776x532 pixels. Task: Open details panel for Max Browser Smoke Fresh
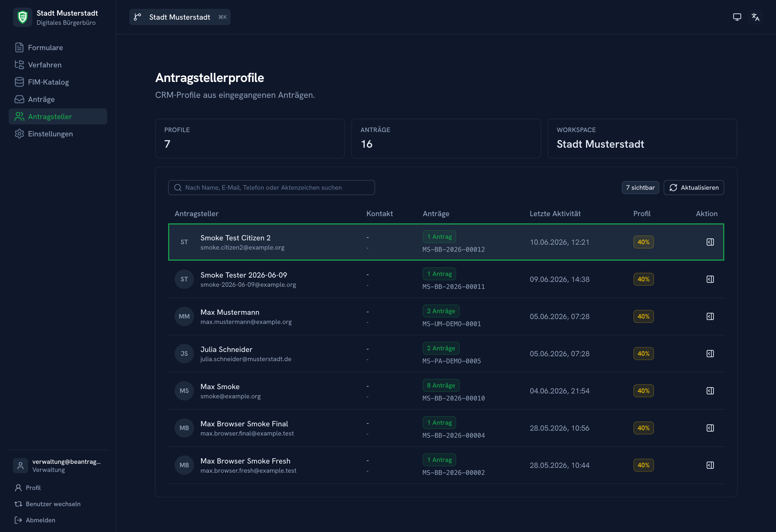[710, 465]
